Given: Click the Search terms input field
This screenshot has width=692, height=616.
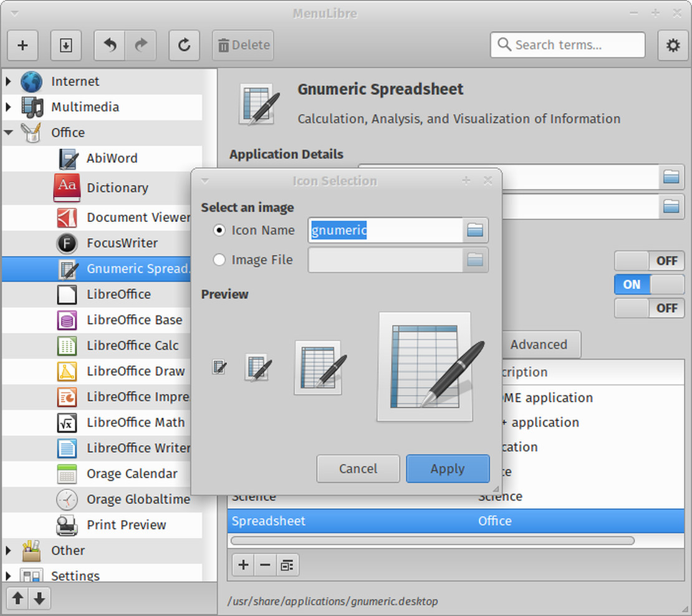Looking at the screenshot, I should 567,45.
